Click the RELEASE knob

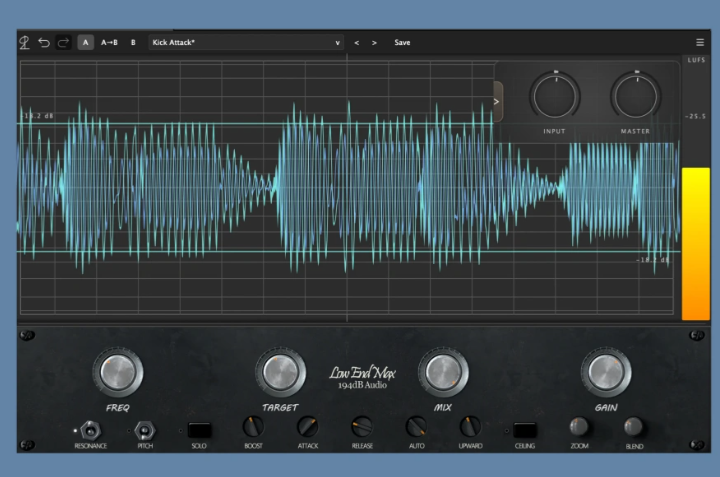pyautogui.click(x=362, y=427)
